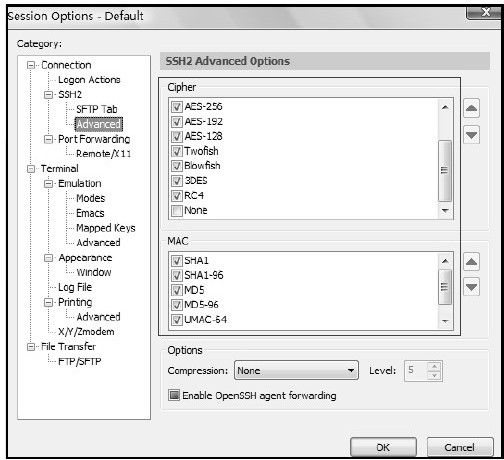Move selected cipher down with arrow button
Image resolution: width=504 pixels, height=460 pixels.
click(471, 135)
